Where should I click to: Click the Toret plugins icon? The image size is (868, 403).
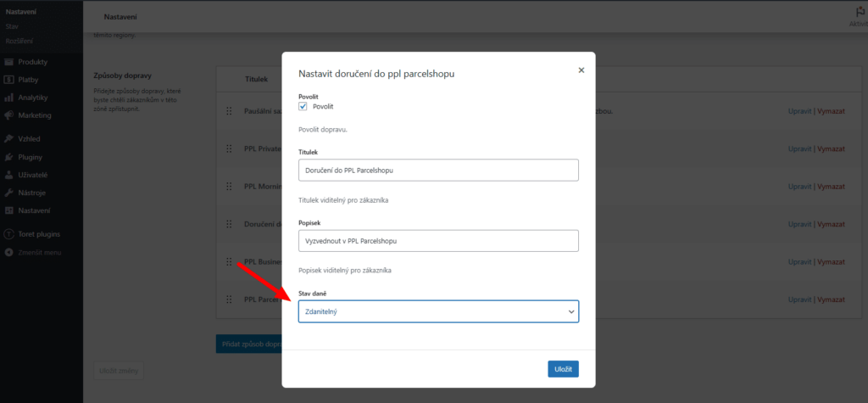point(8,233)
